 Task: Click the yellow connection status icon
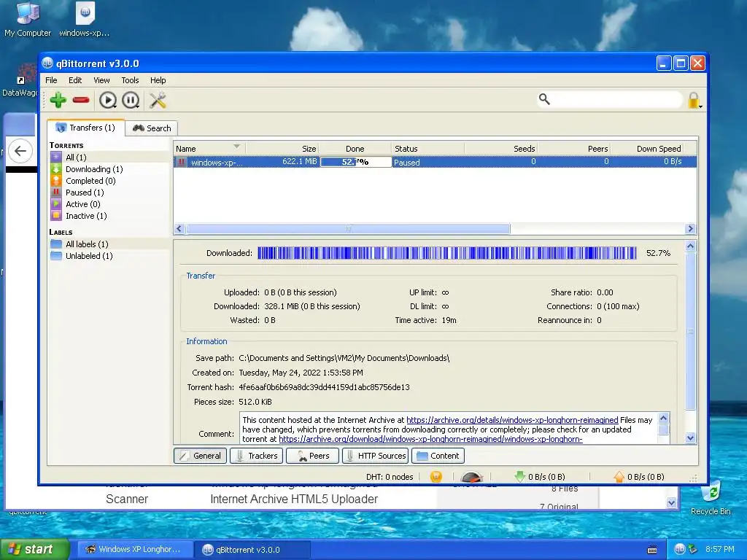436,477
